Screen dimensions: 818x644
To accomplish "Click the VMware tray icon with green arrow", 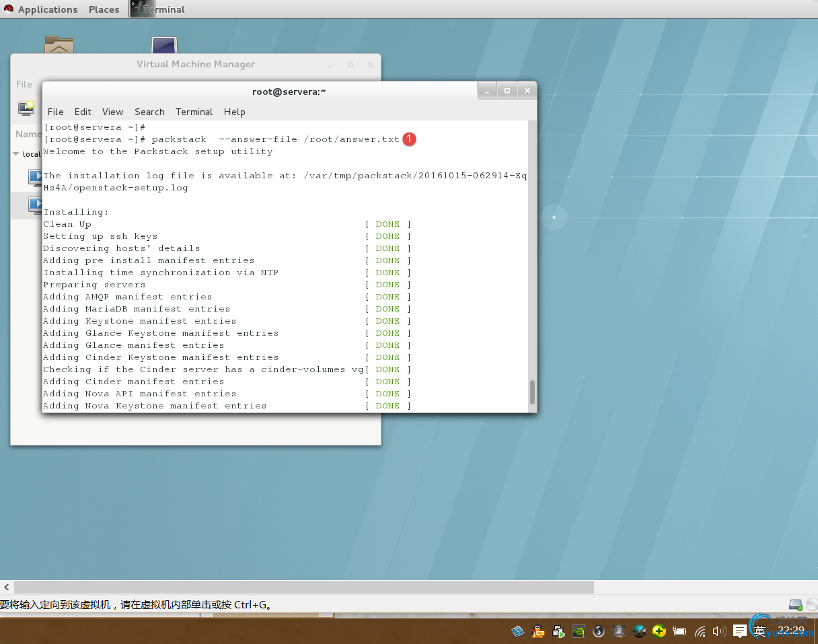I will tap(558, 631).
